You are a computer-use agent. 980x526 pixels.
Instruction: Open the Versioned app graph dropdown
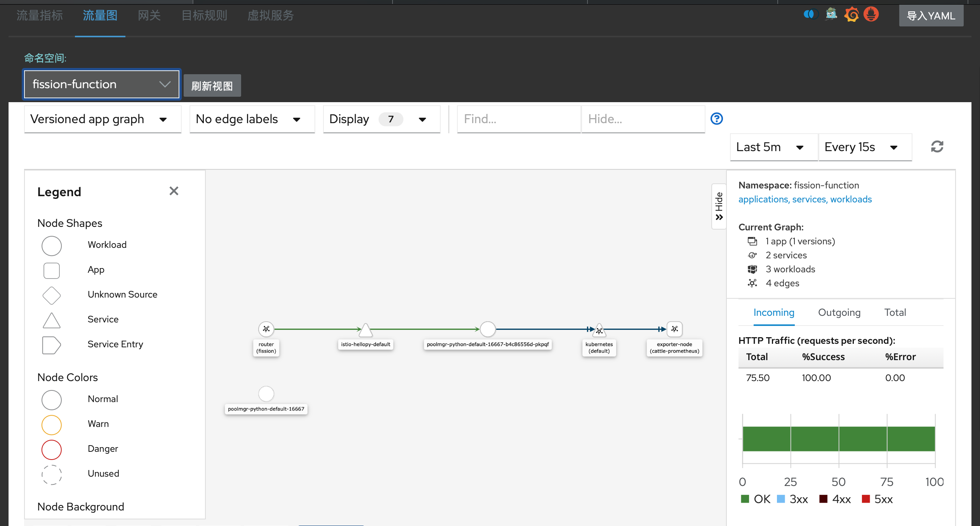[x=103, y=119]
